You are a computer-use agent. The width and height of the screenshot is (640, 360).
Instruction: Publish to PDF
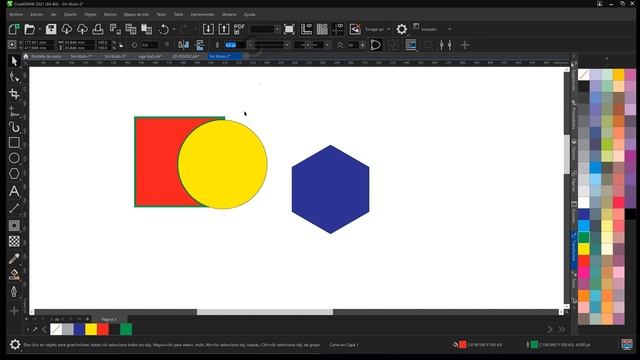[239, 29]
